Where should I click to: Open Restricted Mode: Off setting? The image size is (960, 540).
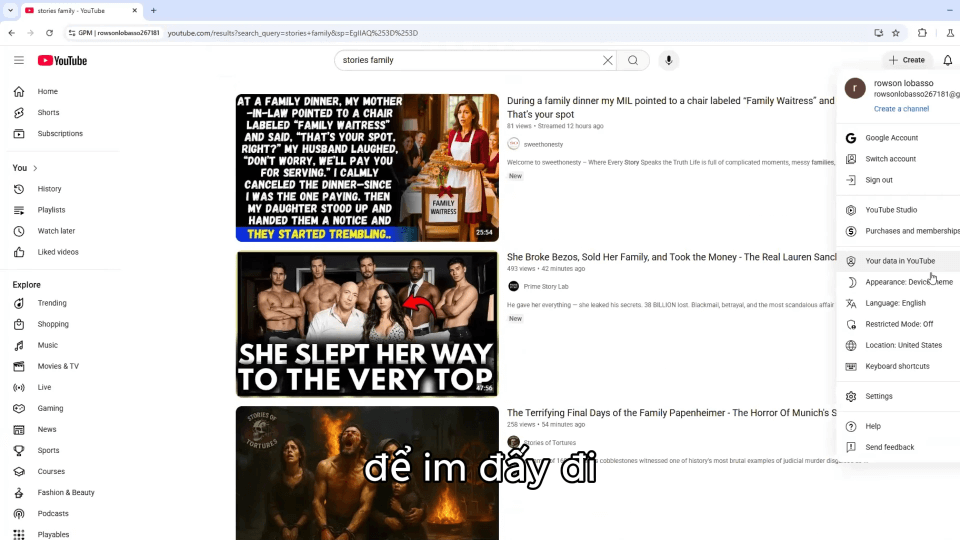pyautogui.click(x=898, y=324)
